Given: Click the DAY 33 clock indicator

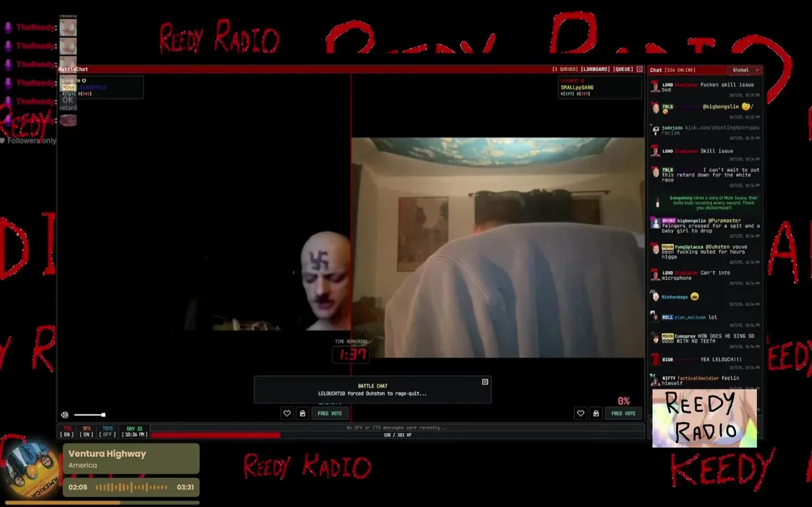Looking at the screenshot, I should click(x=134, y=432).
